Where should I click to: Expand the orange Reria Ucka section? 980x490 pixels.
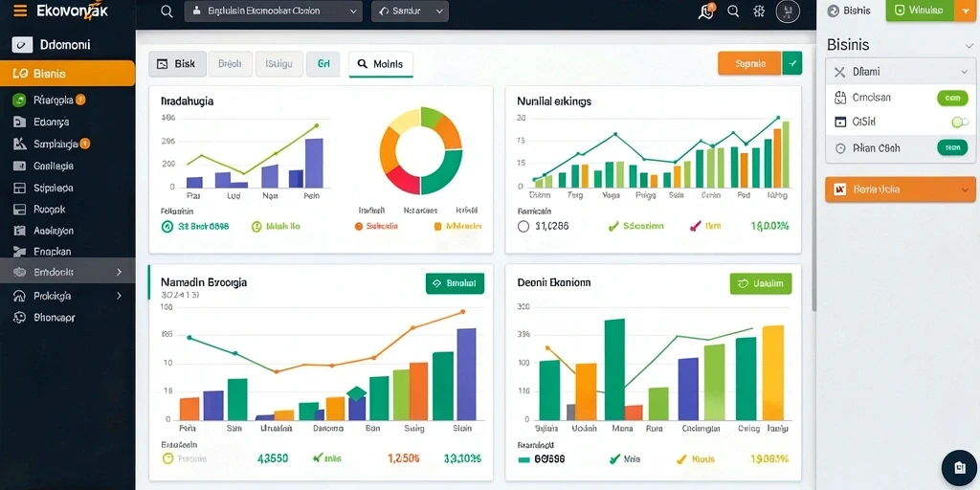901,189
